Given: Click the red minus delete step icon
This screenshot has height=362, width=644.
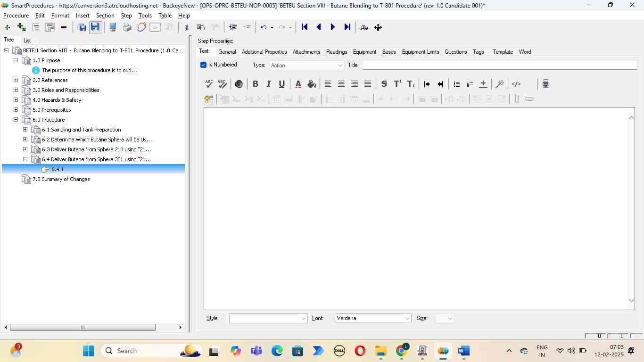Looking at the screenshot, I should pos(64,27).
